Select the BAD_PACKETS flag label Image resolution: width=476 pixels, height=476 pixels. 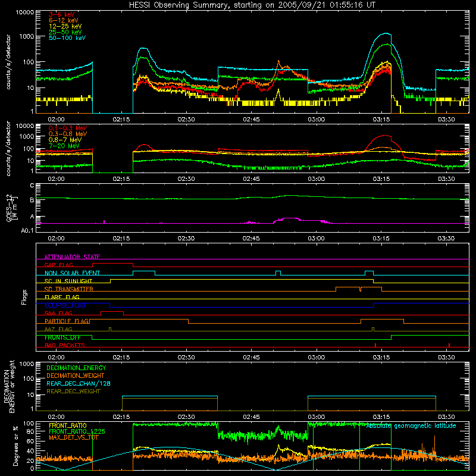point(65,345)
